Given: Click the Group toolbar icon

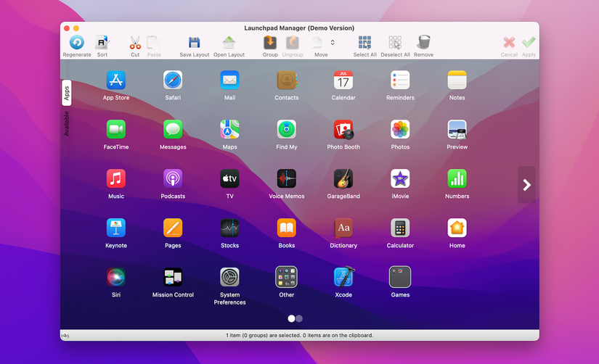Looking at the screenshot, I should point(270,43).
